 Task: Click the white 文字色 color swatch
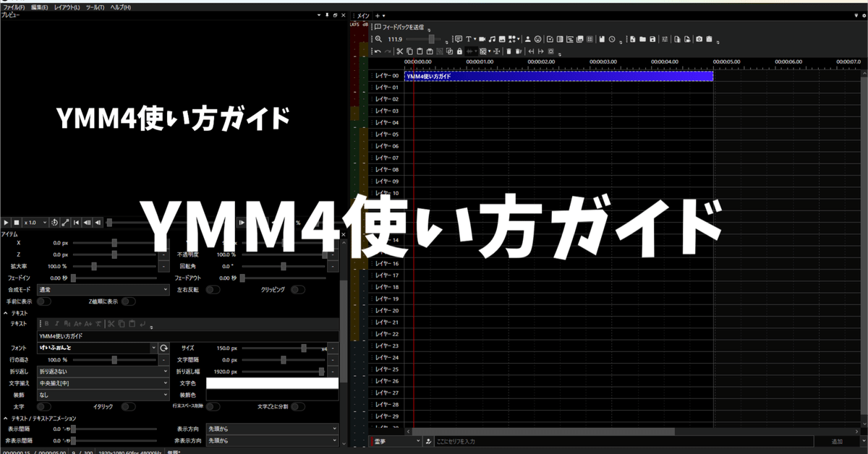click(x=271, y=382)
